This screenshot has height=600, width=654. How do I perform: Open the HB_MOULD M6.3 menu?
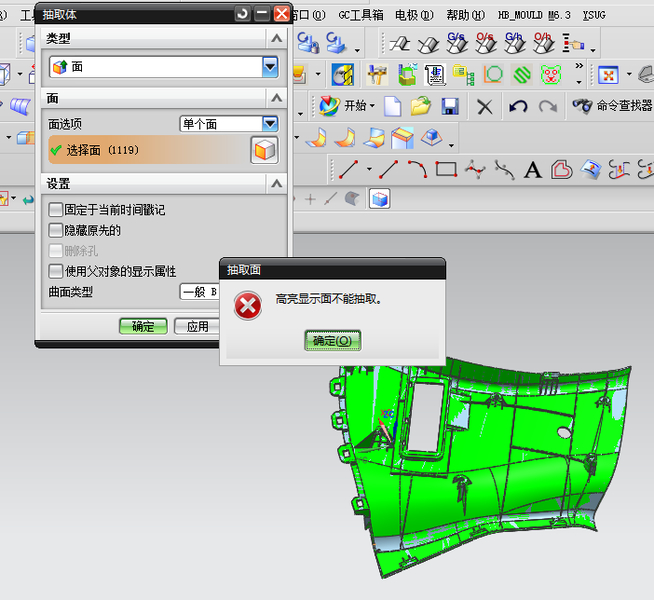pos(534,15)
